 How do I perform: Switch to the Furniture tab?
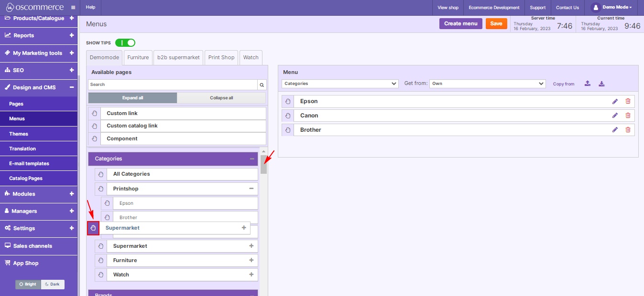click(x=138, y=57)
